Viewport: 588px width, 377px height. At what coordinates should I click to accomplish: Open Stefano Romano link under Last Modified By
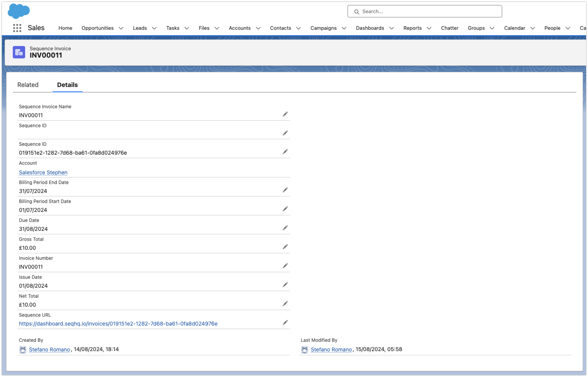pos(331,350)
